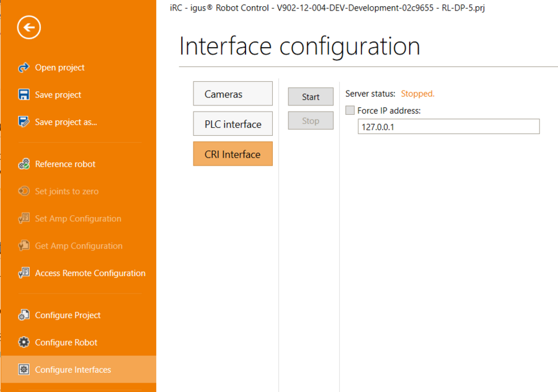Click the Configure Robot gear icon
Viewport: 558px width, 392px height.
click(24, 342)
